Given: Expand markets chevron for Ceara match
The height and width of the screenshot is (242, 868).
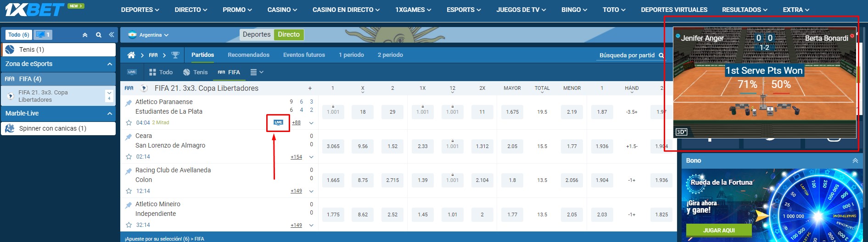Looking at the screenshot, I should [311, 157].
